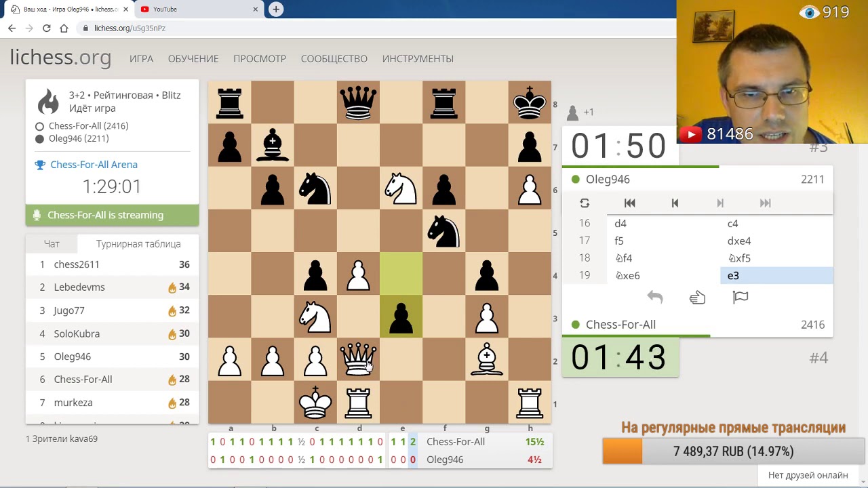Open chess2611 in the standings

pos(77,264)
